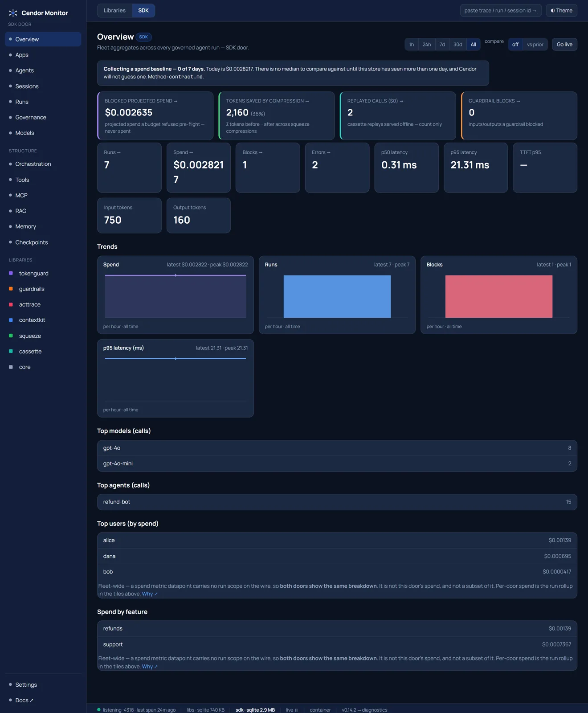Open Governance in the sidebar
Screen dimensions: 588x713
pos(43,117)
